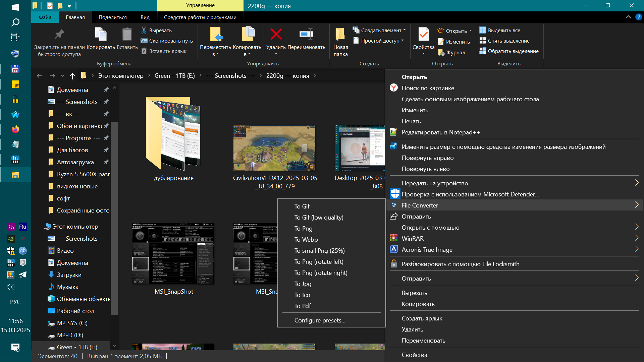Screen dimensions: 644x362
Task: Open Firefox from the left taskbar
Action: click(x=15, y=129)
